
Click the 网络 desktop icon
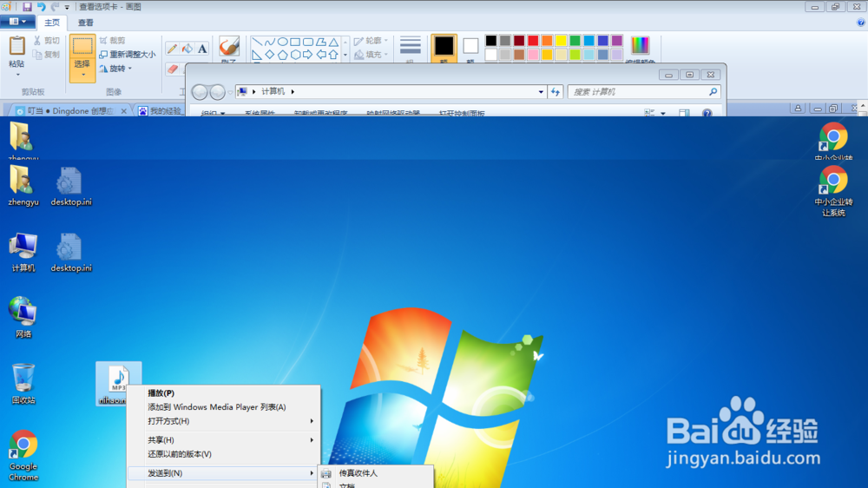[x=23, y=318]
